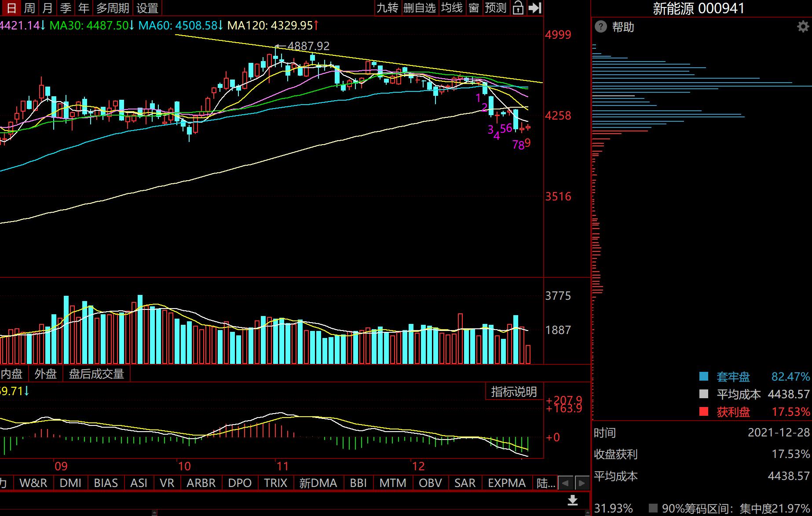Jump to latest bar with arrow icon

(x=535, y=8)
